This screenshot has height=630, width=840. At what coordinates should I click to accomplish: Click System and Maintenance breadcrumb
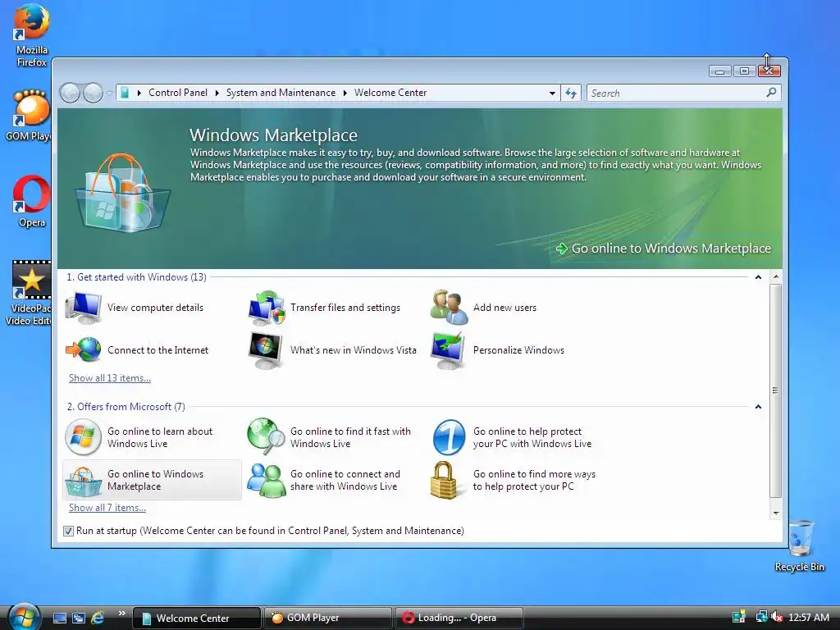281,93
